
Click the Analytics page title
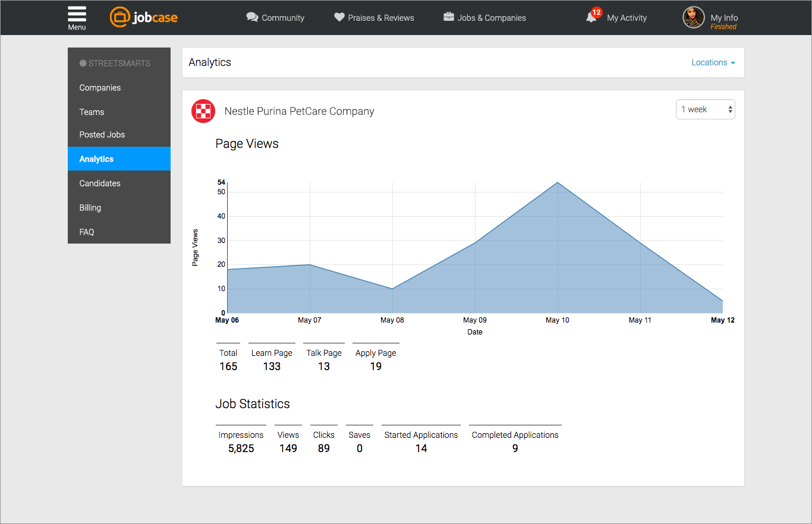(x=210, y=62)
